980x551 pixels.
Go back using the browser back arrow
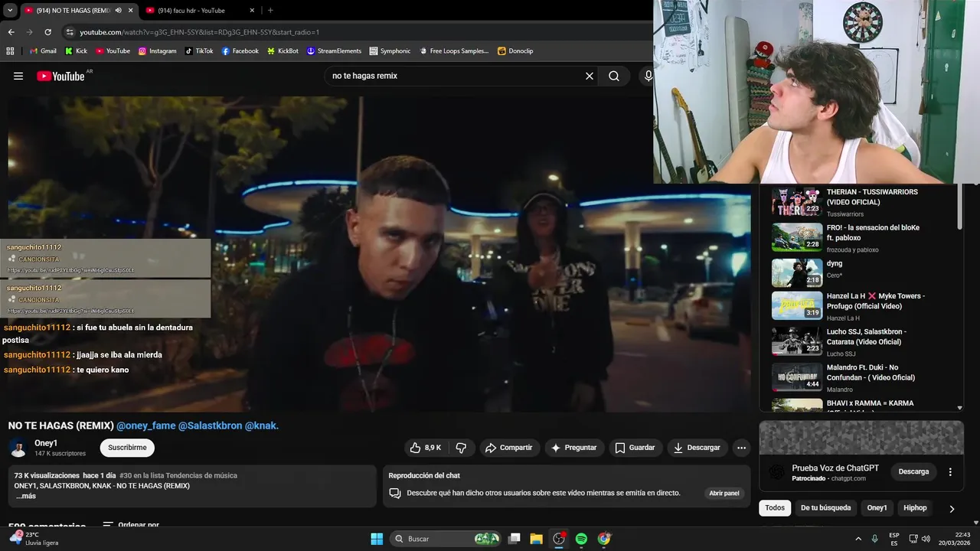tap(11, 32)
